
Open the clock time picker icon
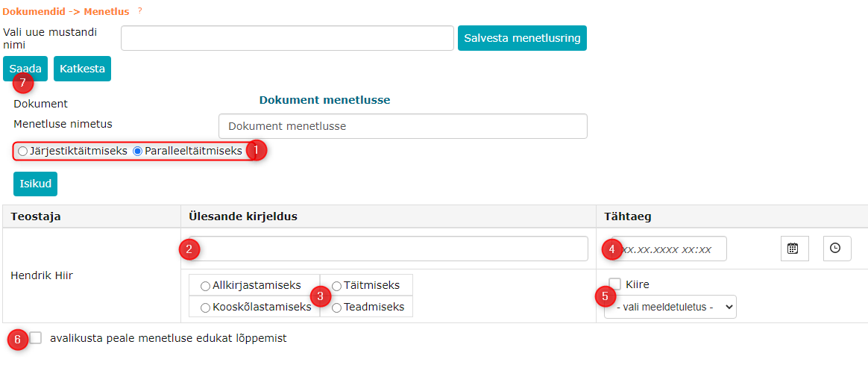(x=837, y=249)
